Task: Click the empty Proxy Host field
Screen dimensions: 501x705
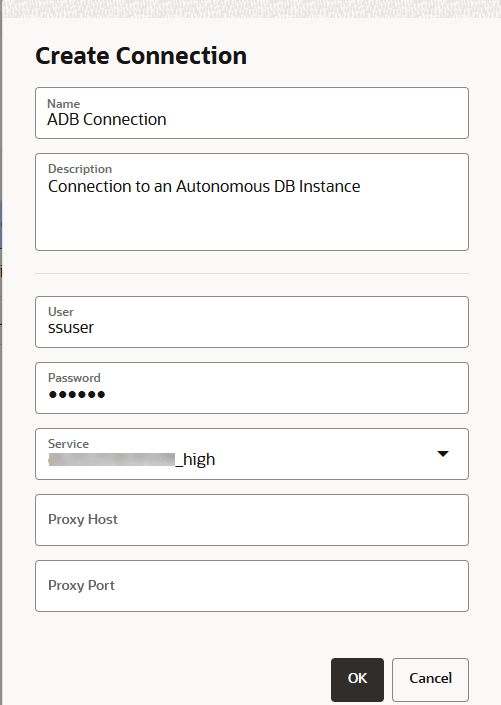Action: tap(252, 520)
